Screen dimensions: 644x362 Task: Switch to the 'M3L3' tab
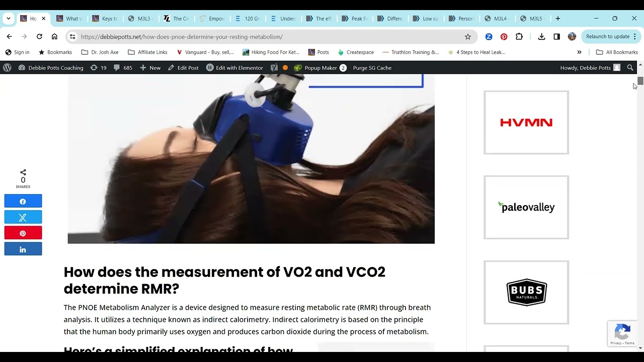tap(140, 19)
